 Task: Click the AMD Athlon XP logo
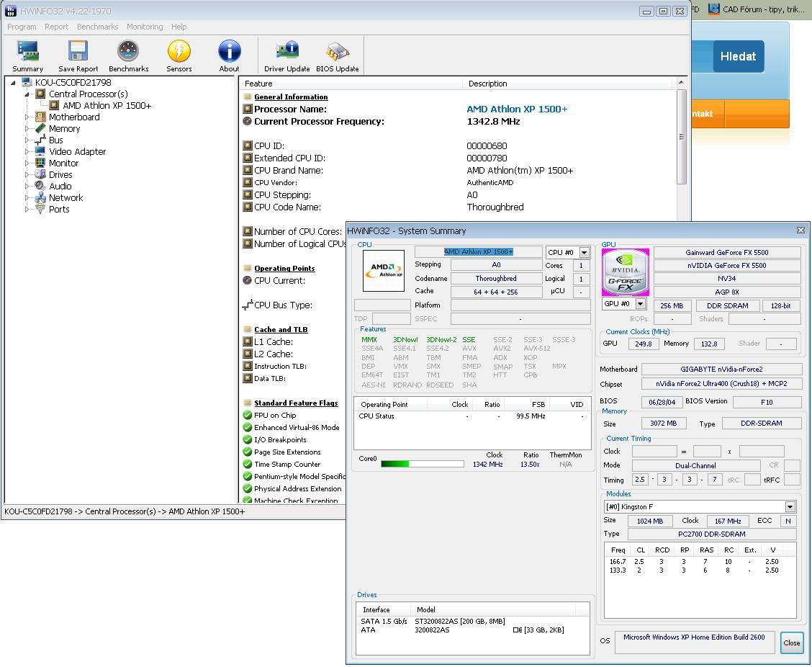(383, 271)
